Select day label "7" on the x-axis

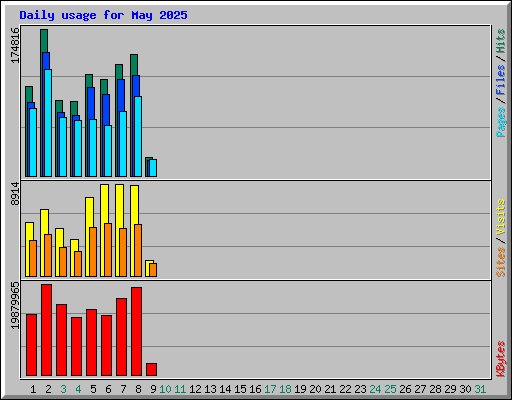pos(123,389)
